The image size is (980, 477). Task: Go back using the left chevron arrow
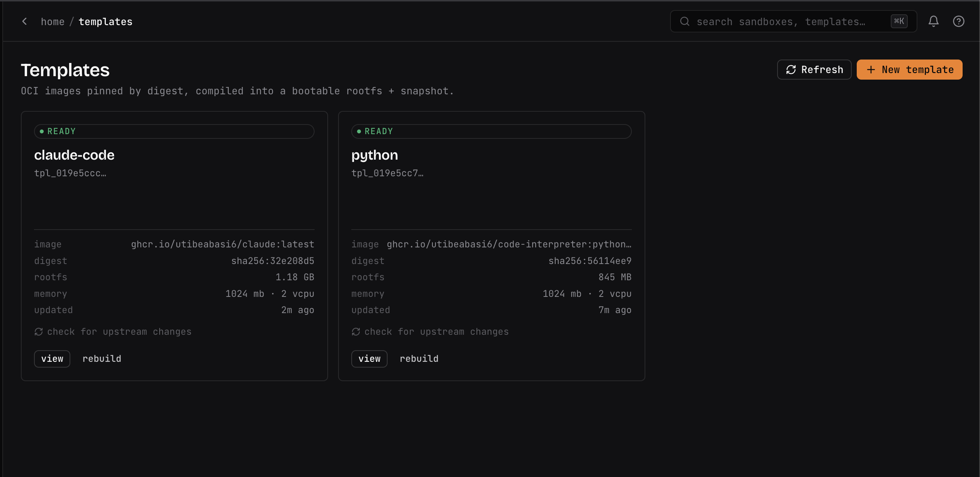[x=24, y=22]
